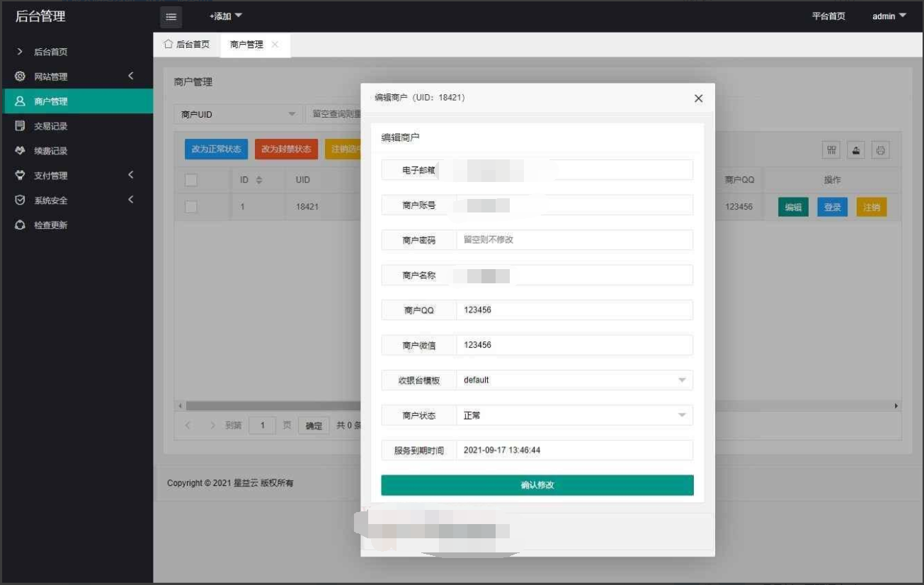Toggle the sidebar collapse hamburger icon
924x585 pixels.
click(x=171, y=16)
